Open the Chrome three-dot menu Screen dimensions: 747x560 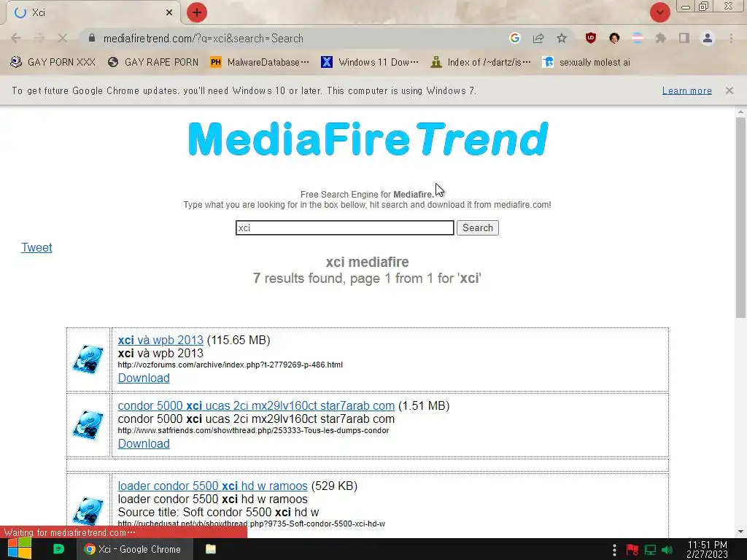731,38
